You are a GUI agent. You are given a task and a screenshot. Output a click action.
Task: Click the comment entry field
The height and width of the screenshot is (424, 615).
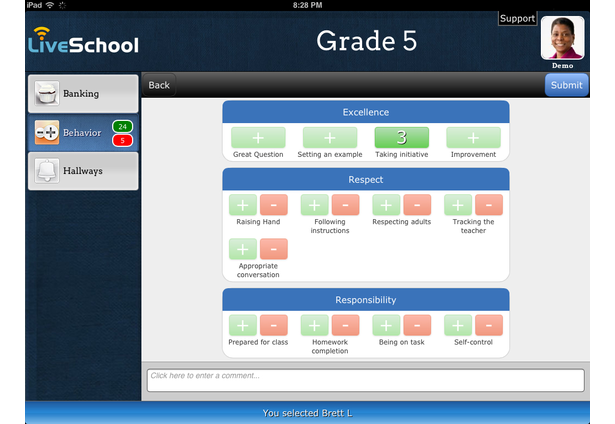366,380
